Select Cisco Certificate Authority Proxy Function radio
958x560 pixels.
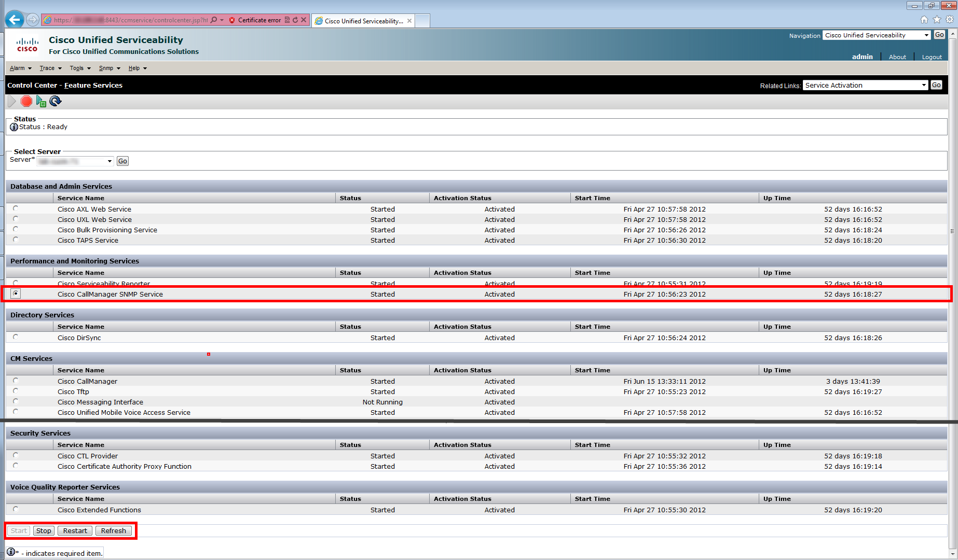point(16,466)
